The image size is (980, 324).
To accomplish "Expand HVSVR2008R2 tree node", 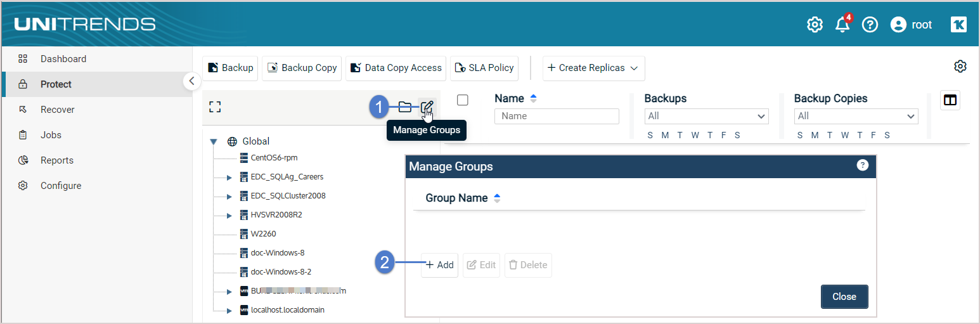I will click(x=229, y=216).
